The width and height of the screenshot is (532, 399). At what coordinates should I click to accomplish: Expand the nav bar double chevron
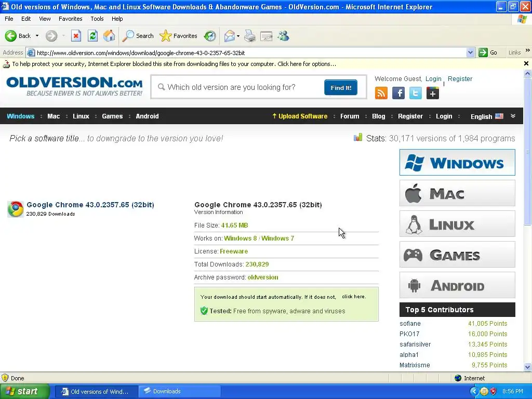point(513,116)
